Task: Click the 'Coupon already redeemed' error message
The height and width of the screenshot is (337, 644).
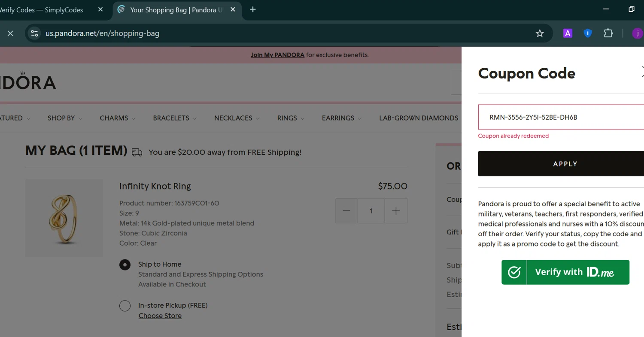Action: (x=513, y=136)
